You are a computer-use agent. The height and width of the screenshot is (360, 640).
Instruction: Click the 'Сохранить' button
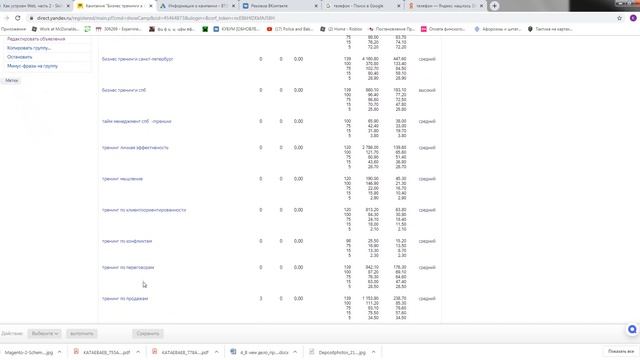click(148, 333)
